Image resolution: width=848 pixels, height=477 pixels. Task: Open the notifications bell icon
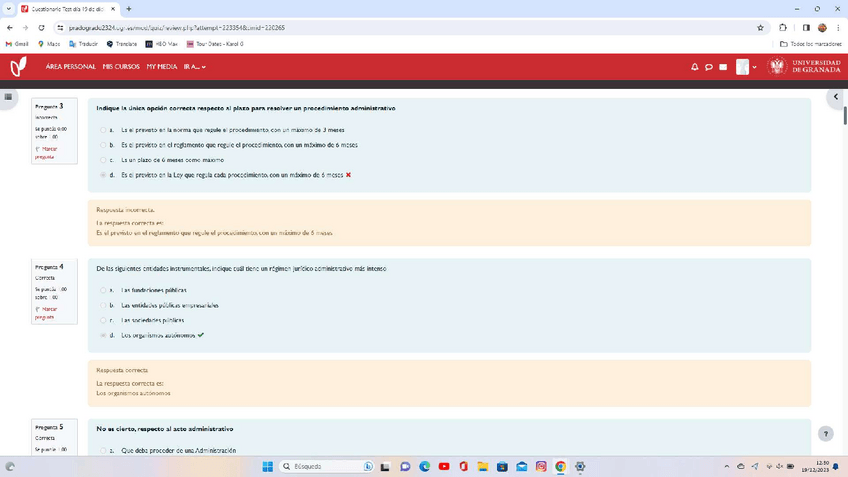coord(695,67)
